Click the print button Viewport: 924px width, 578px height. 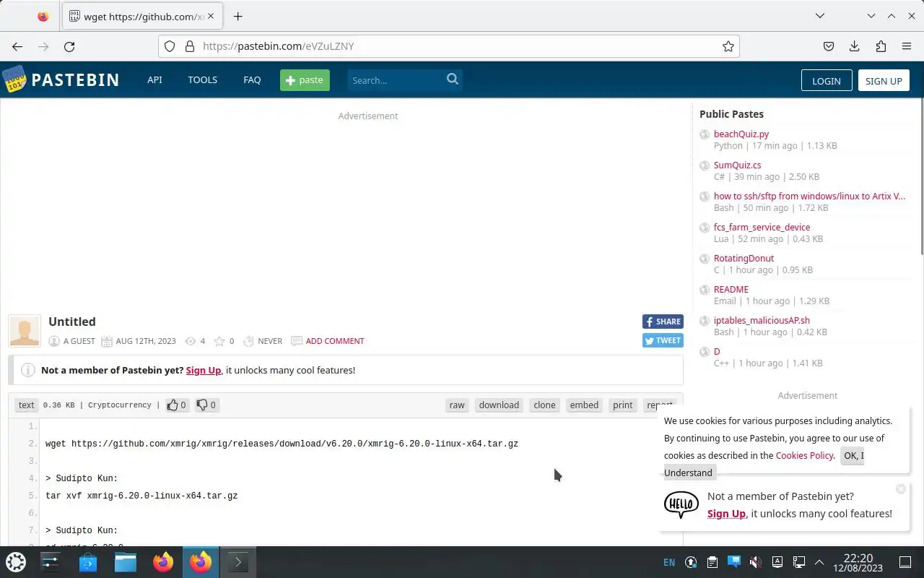(623, 405)
